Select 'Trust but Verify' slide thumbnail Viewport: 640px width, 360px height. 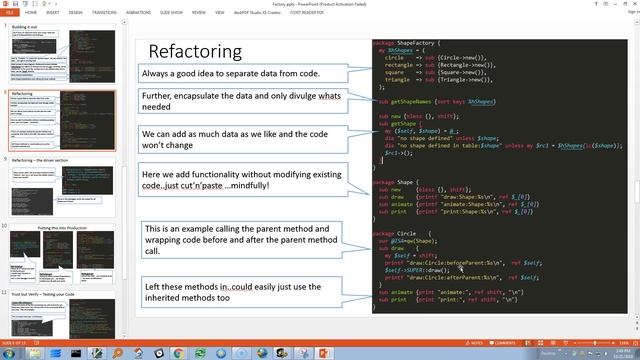[x=62, y=314]
